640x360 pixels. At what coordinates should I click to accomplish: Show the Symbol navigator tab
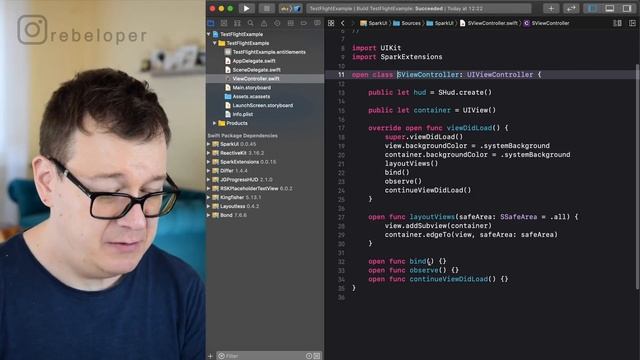click(237, 23)
